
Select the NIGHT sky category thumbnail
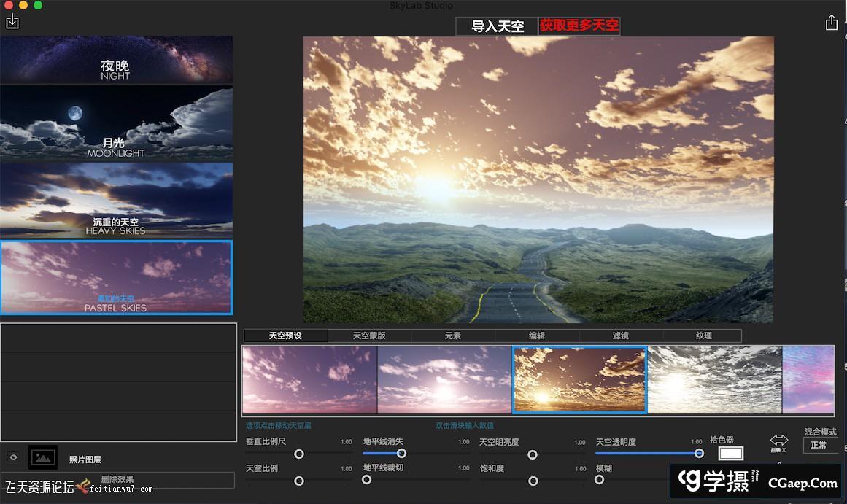(117, 60)
